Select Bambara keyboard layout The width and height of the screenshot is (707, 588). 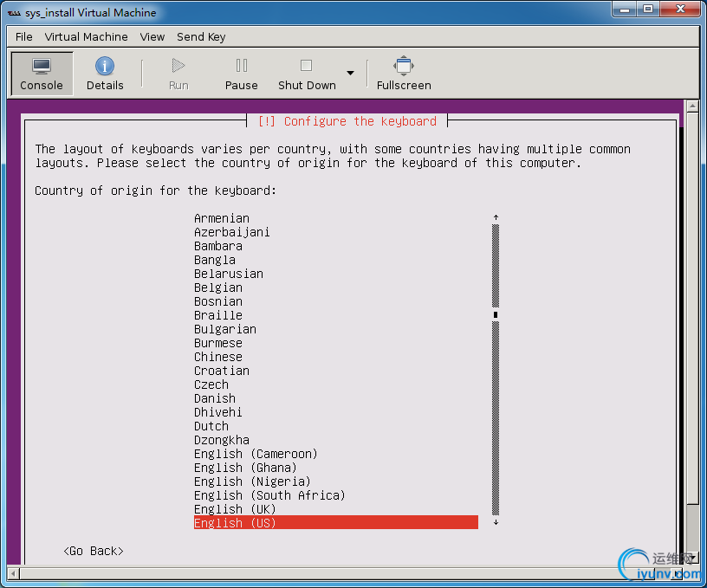click(x=218, y=246)
